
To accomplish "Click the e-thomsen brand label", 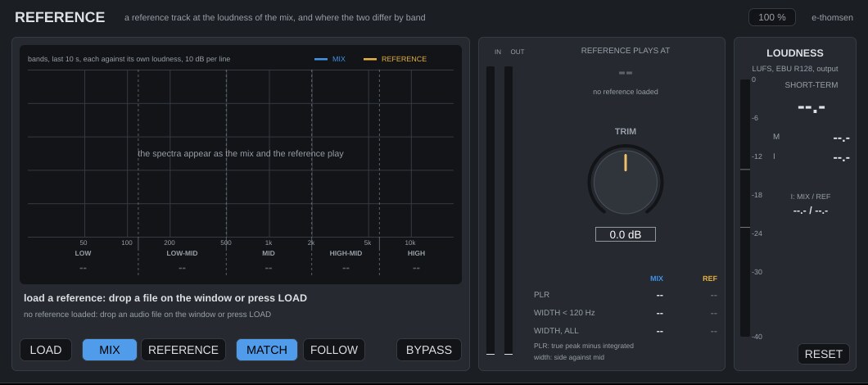I will coord(832,17).
